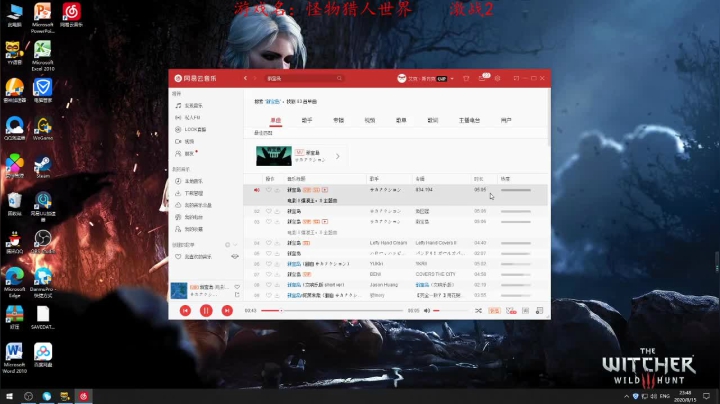Like the now-playing song in mini player
Image resolution: width=720 pixels, height=404 pixels.
click(x=237, y=287)
